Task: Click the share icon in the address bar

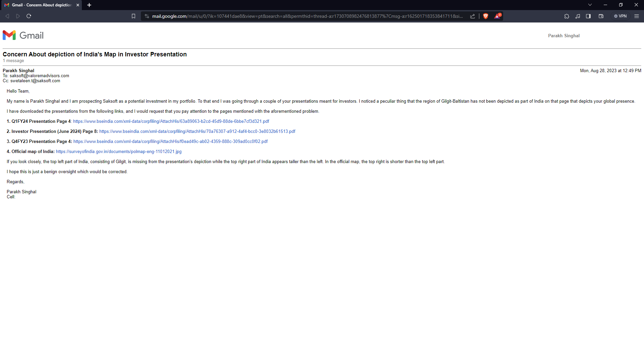Action: point(473,16)
